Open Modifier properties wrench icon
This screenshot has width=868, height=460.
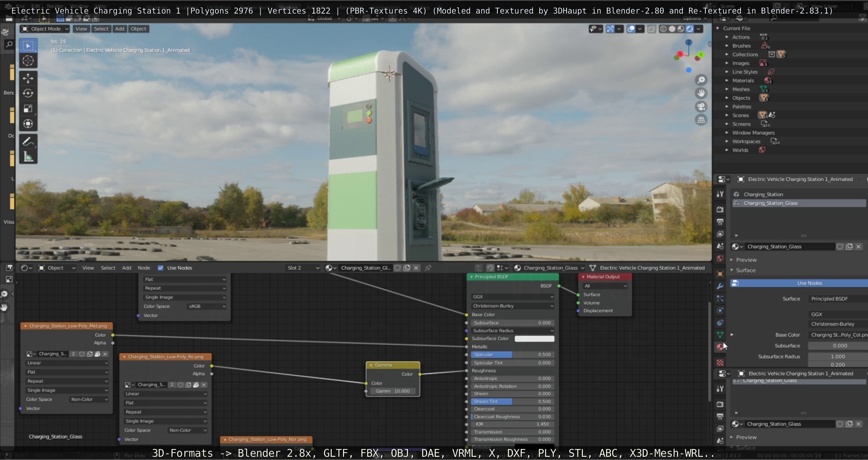pyautogui.click(x=720, y=286)
